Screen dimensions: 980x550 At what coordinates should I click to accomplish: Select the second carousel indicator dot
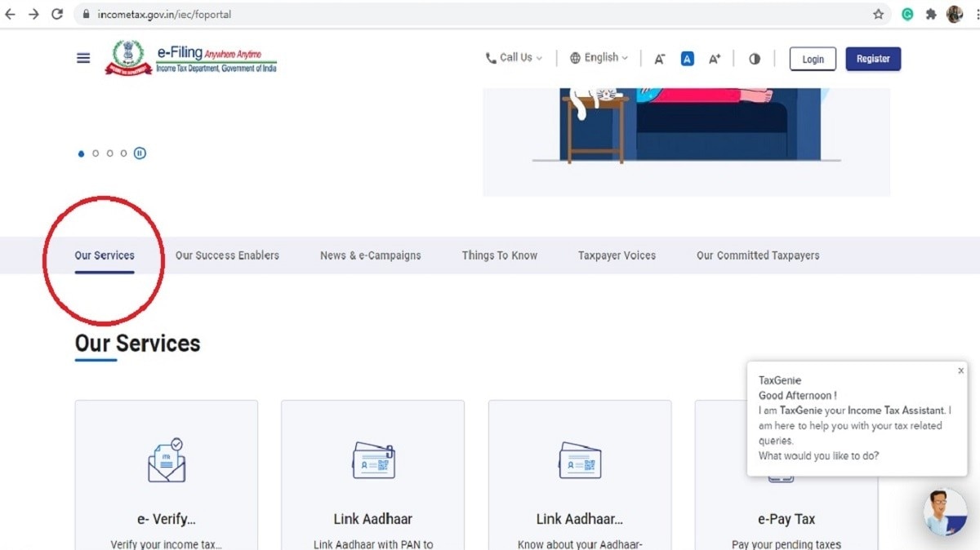pos(96,153)
